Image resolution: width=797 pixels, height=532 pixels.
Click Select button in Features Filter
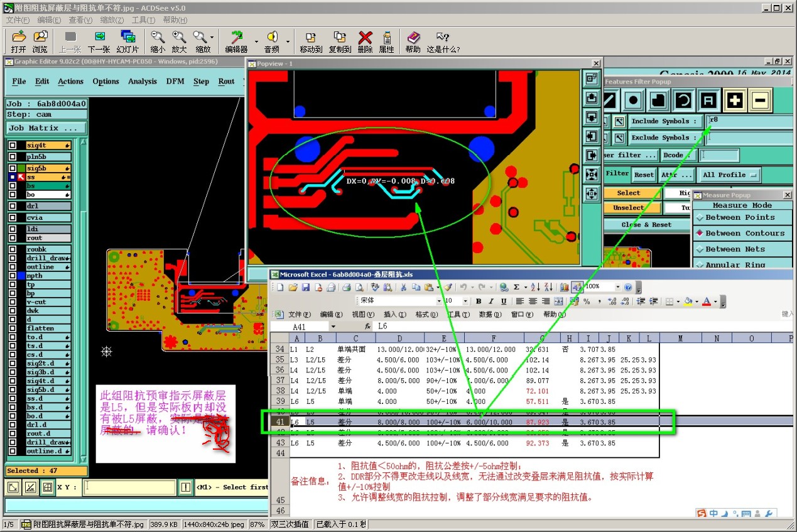click(629, 193)
